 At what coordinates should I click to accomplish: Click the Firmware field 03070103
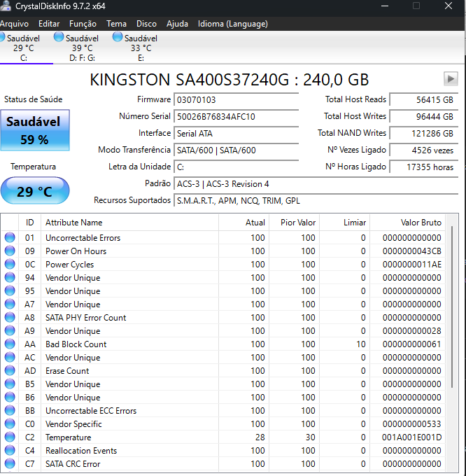tap(236, 99)
